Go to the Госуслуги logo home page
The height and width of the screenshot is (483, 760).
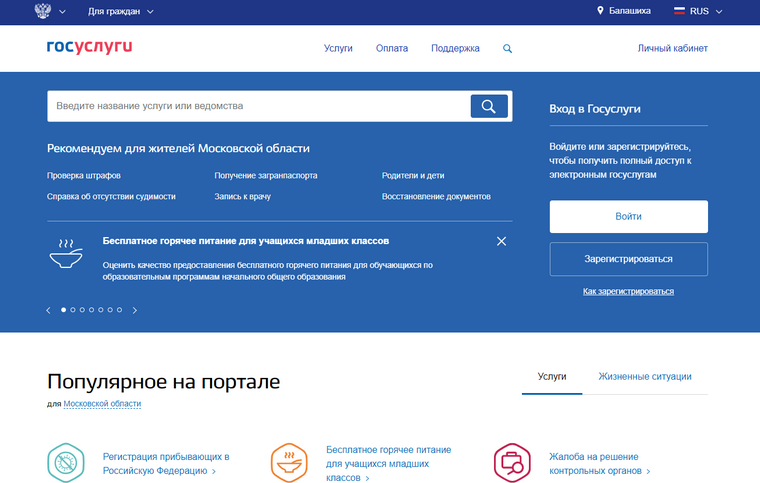coord(89,47)
